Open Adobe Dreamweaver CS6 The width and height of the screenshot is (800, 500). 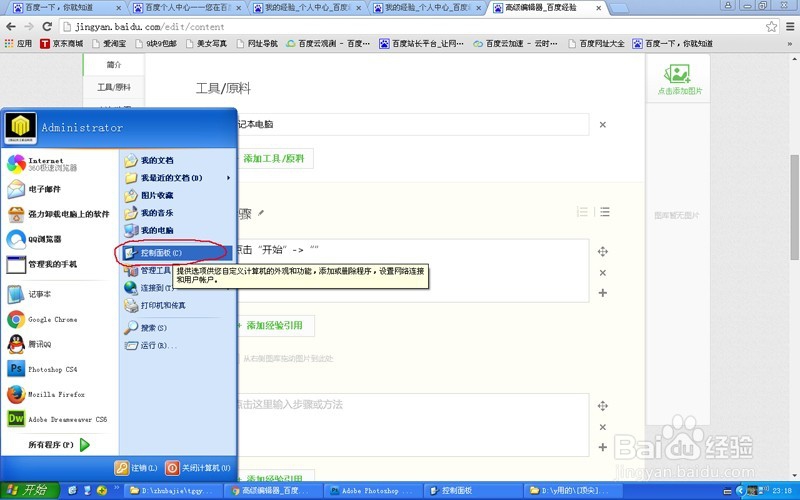pyautogui.click(x=57, y=419)
